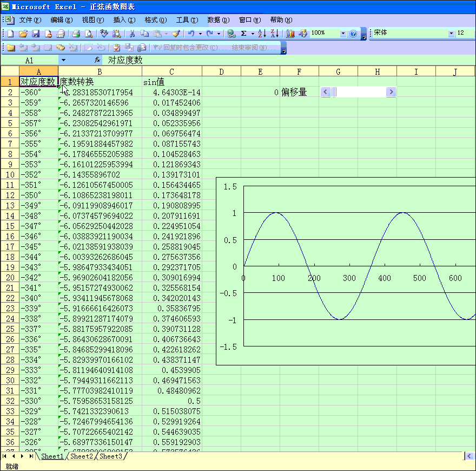
Task: Open a file with the Open icon
Action: point(23,34)
